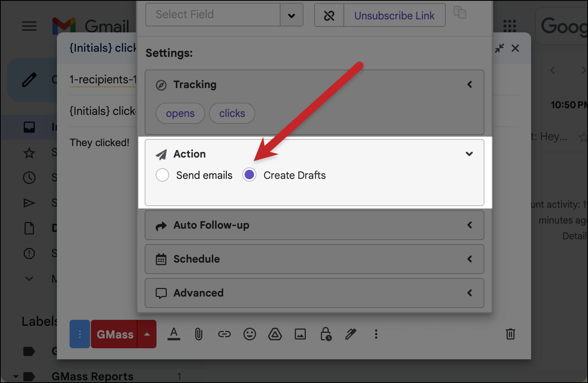
Task: Star the message in the inbox list
Action: [583, 137]
